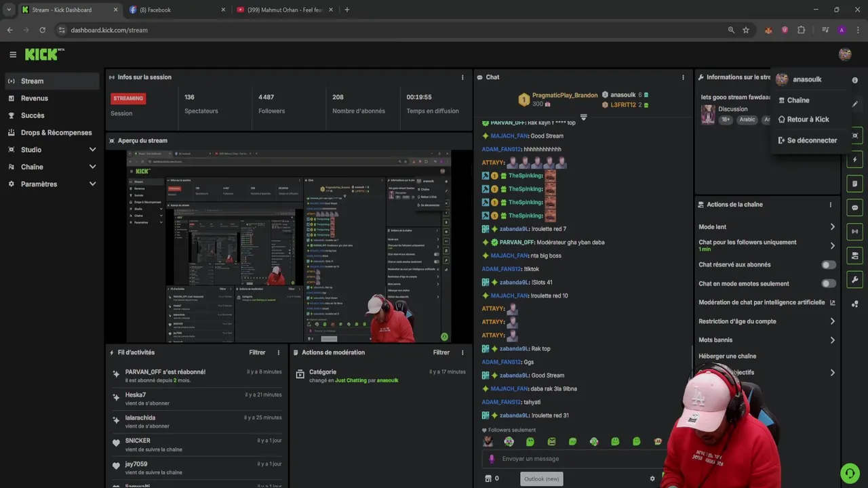Click the broadcast signal icon in right rail
This screenshot has width=868, height=488.
[854, 231]
